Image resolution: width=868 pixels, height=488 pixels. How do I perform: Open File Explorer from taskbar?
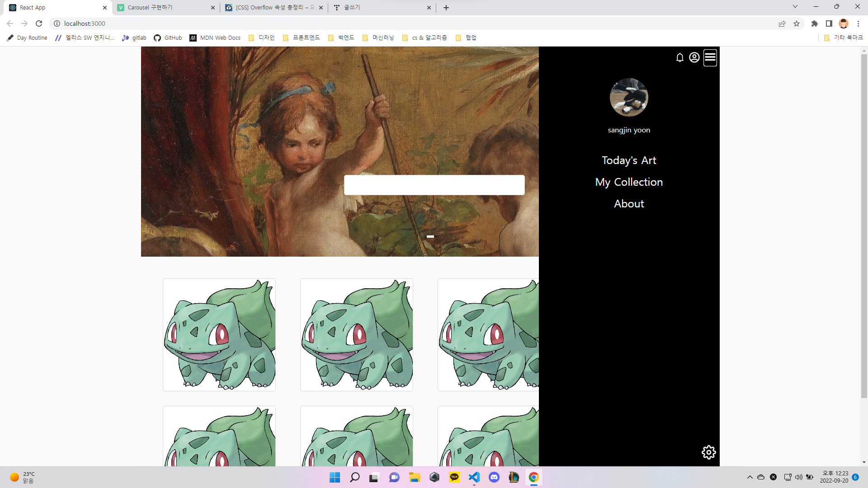point(415,477)
